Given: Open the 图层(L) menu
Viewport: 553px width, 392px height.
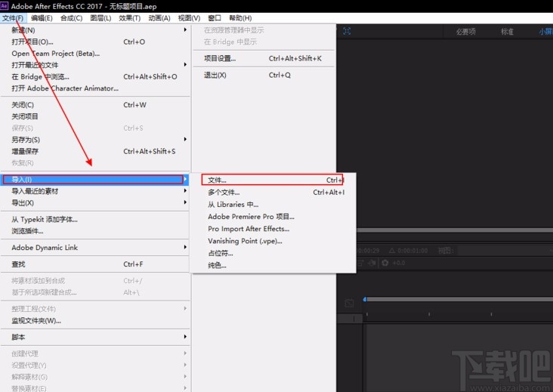Looking at the screenshot, I should pyautogui.click(x=100, y=18).
